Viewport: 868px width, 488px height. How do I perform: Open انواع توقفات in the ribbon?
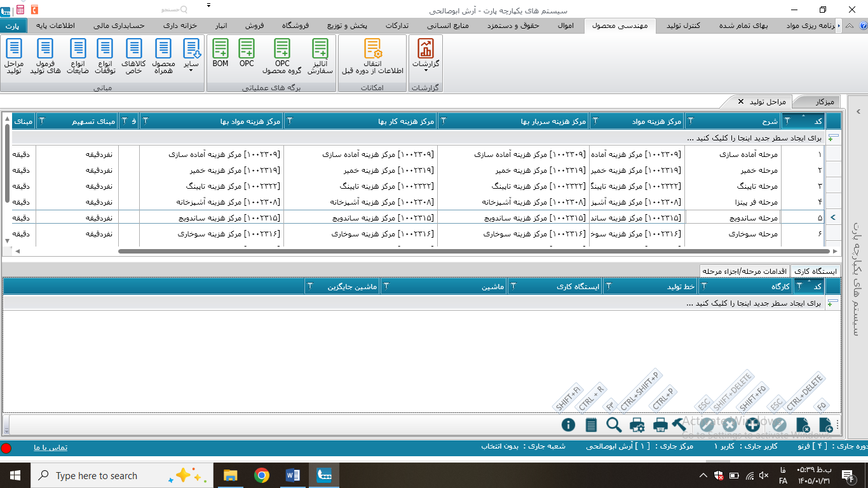[105, 57]
